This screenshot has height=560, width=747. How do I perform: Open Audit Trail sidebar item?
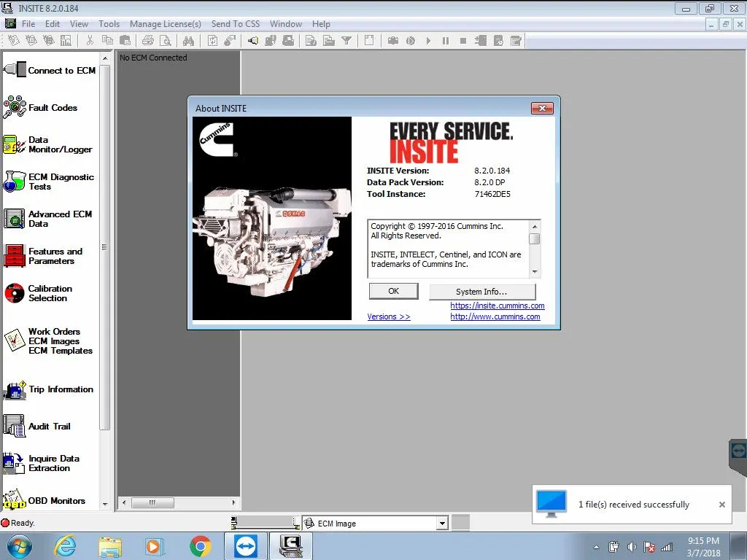[x=37, y=426]
